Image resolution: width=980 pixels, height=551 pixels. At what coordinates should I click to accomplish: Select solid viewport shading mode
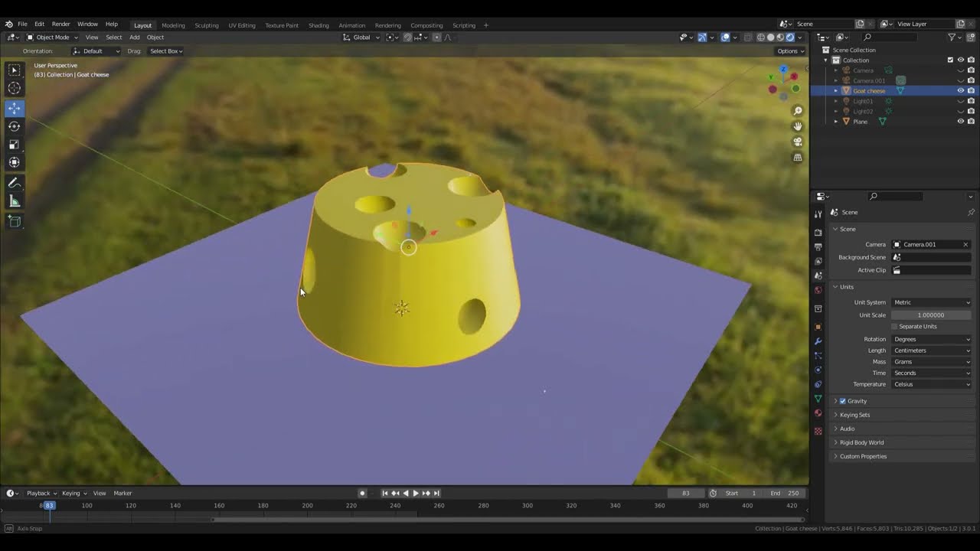(770, 37)
